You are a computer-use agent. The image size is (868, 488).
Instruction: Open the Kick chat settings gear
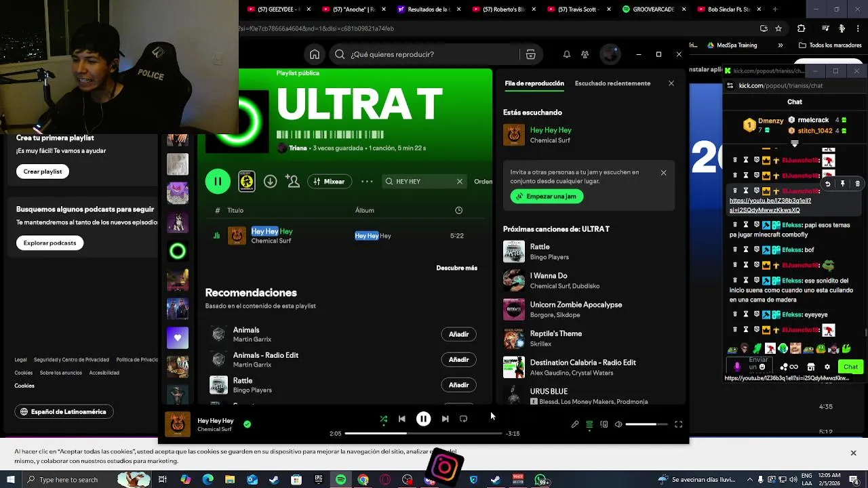tap(827, 367)
